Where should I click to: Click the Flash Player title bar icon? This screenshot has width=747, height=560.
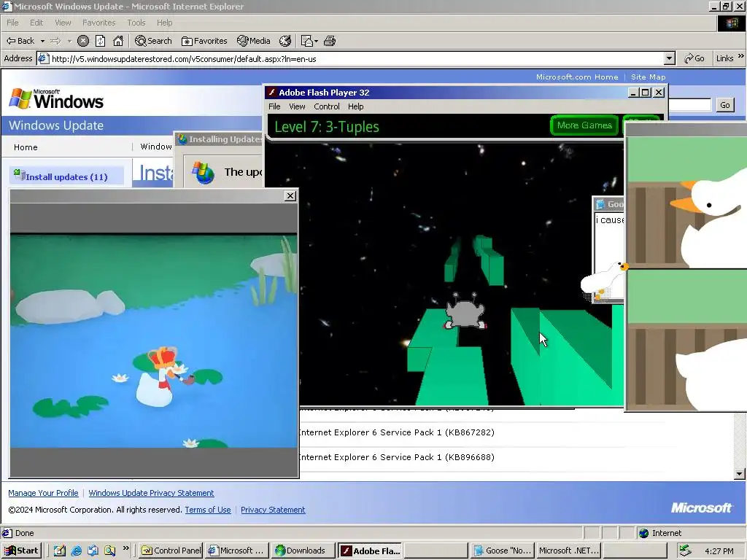271,93
